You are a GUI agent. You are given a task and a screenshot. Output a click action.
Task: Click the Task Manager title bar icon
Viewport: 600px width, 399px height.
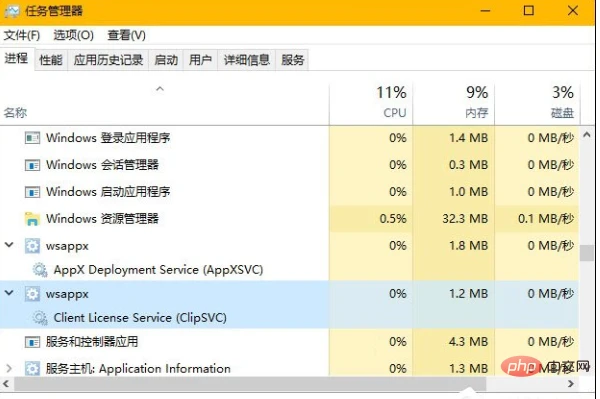click(12, 11)
